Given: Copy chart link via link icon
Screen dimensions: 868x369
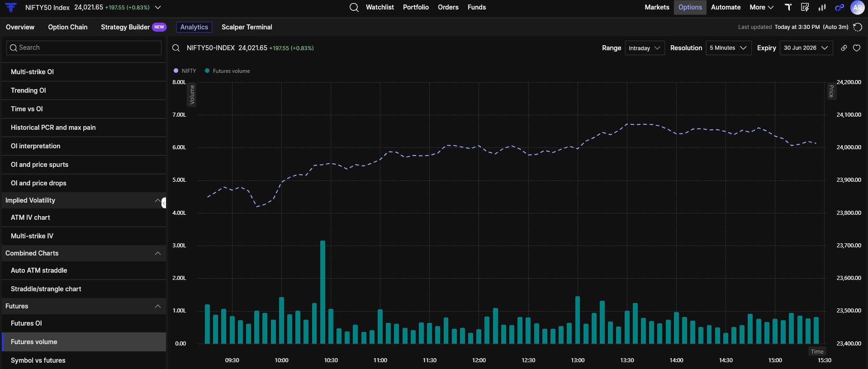Looking at the screenshot, I should (844, 48).
